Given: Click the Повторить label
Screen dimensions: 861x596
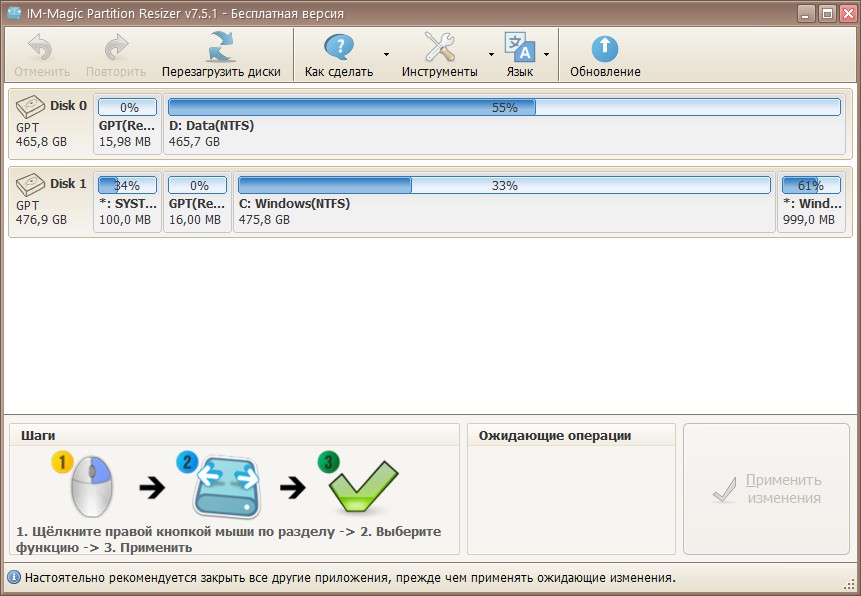Looking at the screenshot, I should click(x=116, y=71).
